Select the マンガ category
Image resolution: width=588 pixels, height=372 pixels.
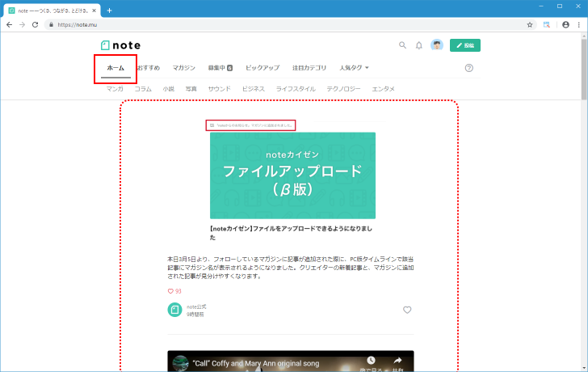pyautogui.click(x=115, y=89)
